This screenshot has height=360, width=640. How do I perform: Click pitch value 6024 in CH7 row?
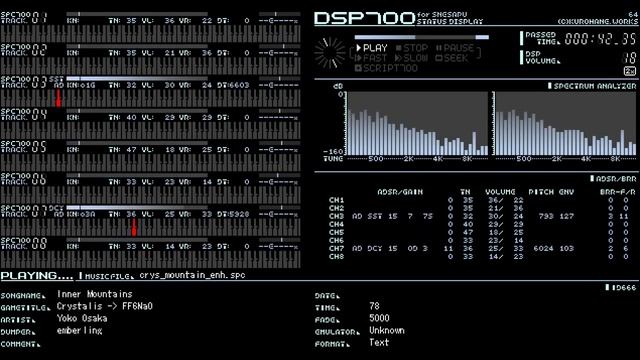click(543, 249)
